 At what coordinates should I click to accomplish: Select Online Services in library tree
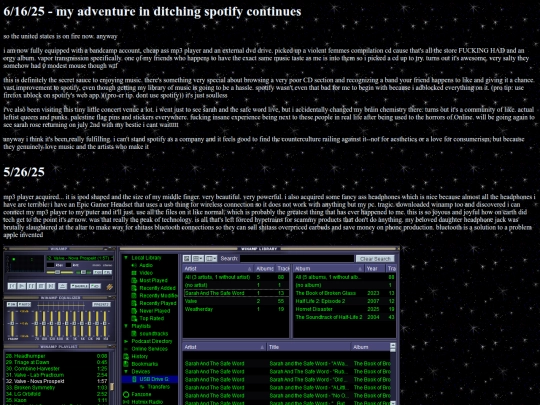(149, 349)
